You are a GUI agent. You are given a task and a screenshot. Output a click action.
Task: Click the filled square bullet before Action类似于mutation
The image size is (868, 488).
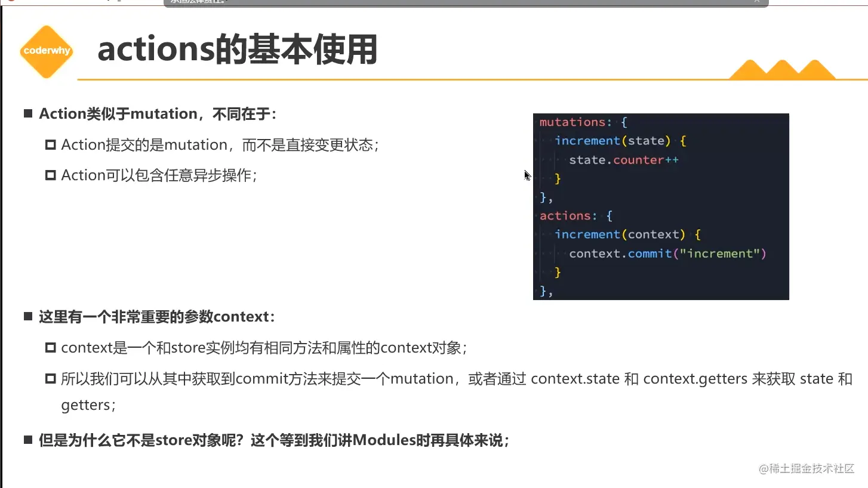coord(28,113)
